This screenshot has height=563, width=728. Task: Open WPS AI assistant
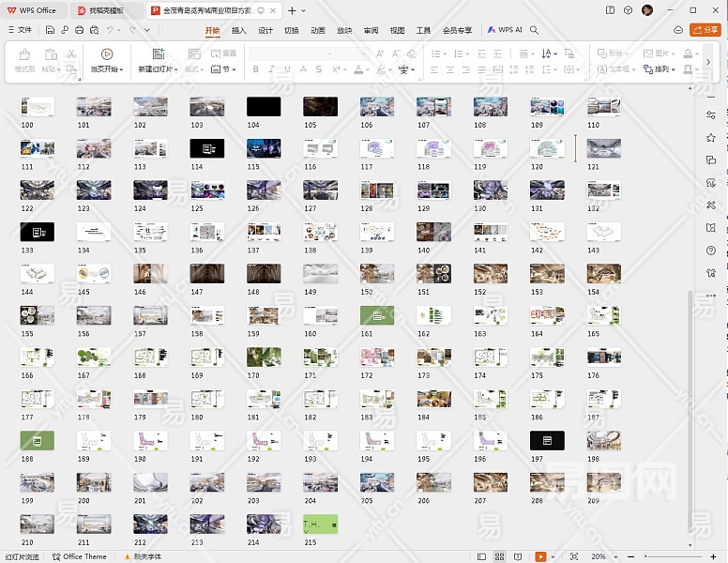[505, 30]
